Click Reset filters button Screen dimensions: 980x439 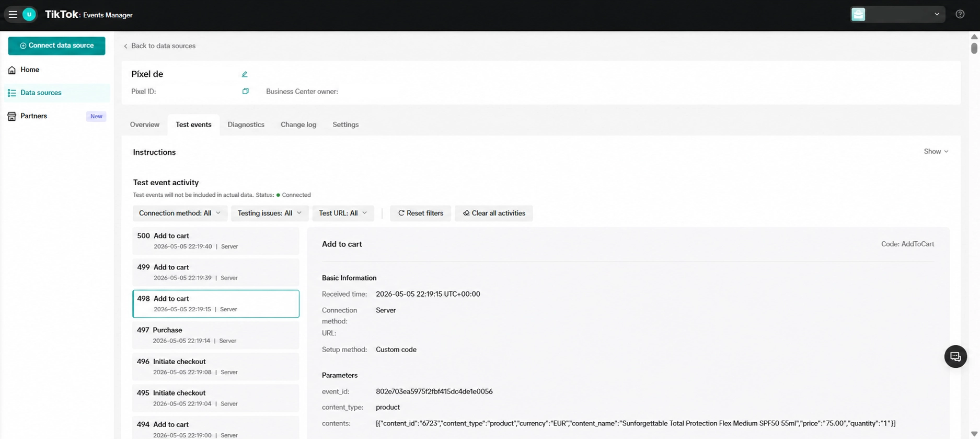[421, 213]
